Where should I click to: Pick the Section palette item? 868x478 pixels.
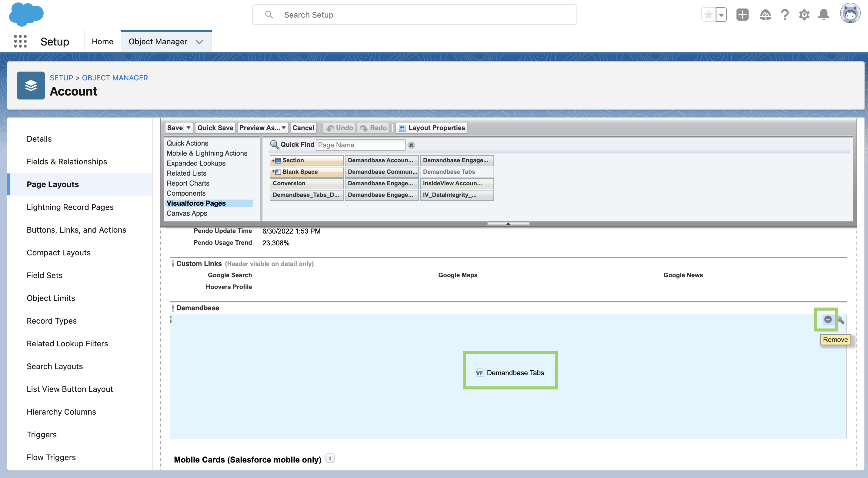tap(307, 160)
